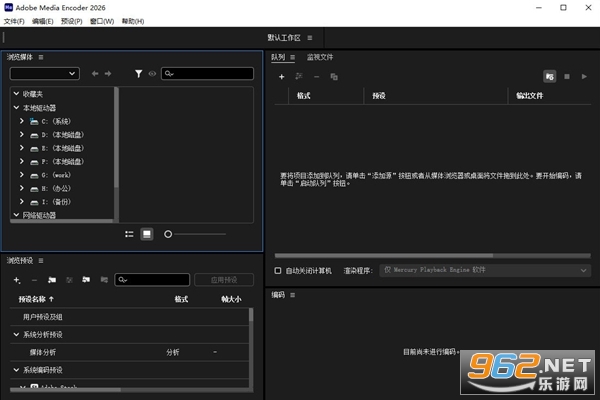The height and width of the screenshot is (400, 600).
Task: Click the preset list vertical scrollbar
Action: (251, 315)
